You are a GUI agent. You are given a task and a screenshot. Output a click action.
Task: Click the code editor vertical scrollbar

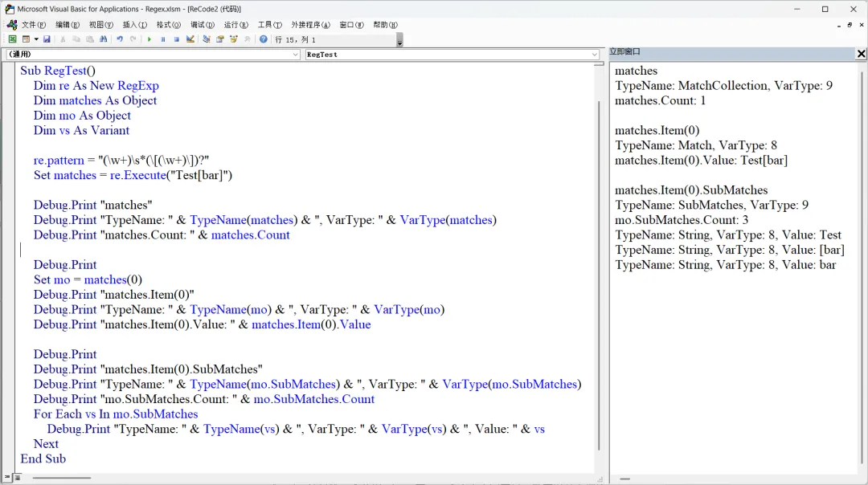(x=599, y=275)
